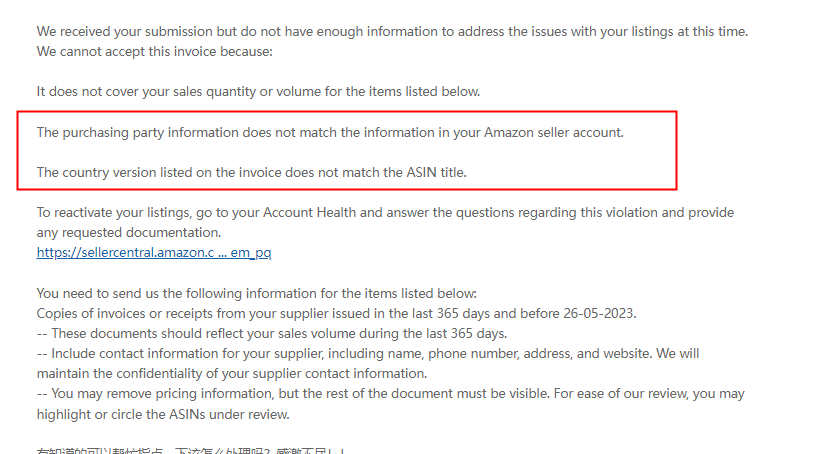Click the words 'ASIN title' in highlighted box
Viewport: 826px width, 454px height.
pos(436,172)
